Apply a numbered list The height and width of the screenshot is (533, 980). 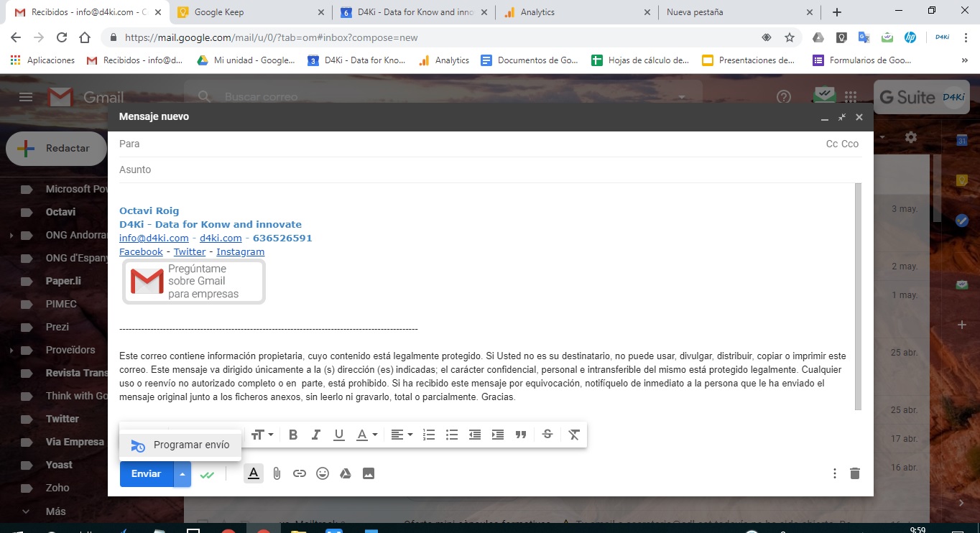(x=429, y=435)
